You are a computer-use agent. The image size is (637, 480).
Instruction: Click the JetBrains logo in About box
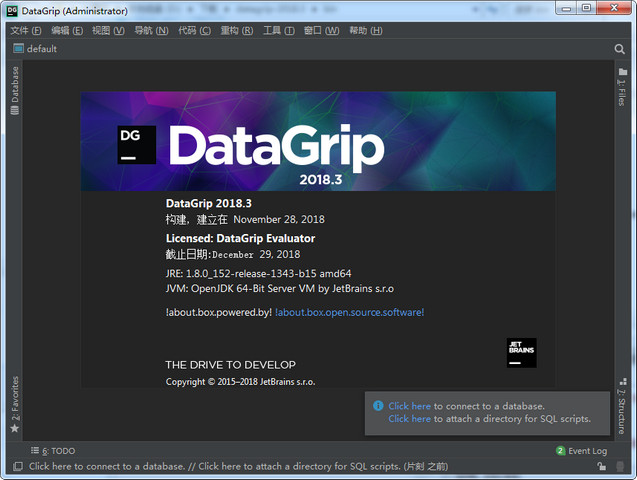tap(522, 353)
